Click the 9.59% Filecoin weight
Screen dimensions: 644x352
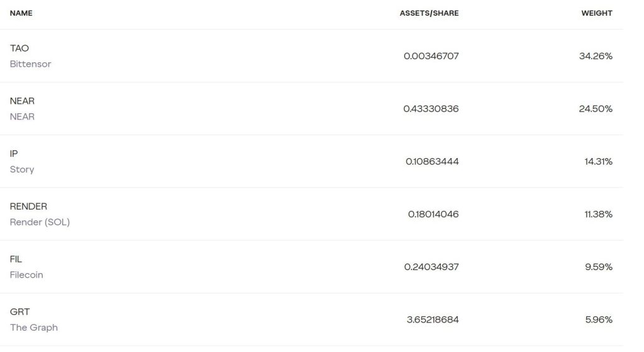click(598, 267)
